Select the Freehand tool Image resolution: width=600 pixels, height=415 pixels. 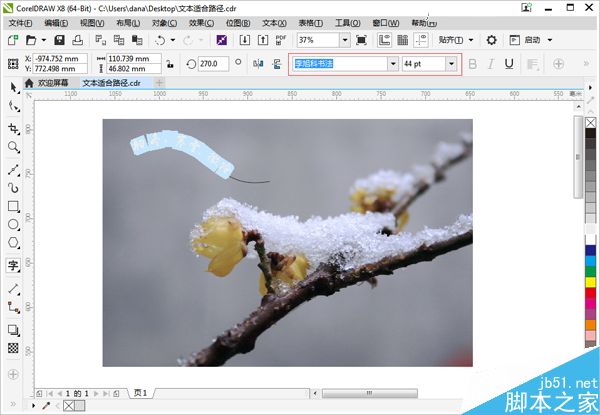pos(13,170)
